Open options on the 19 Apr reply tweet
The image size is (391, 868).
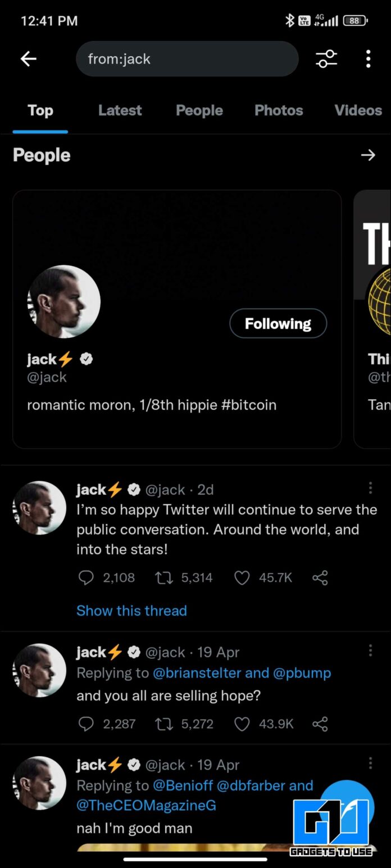[370, 650]
